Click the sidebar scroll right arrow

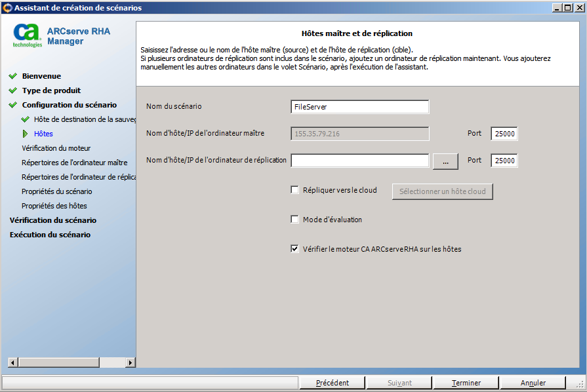(x=131, y=362)
